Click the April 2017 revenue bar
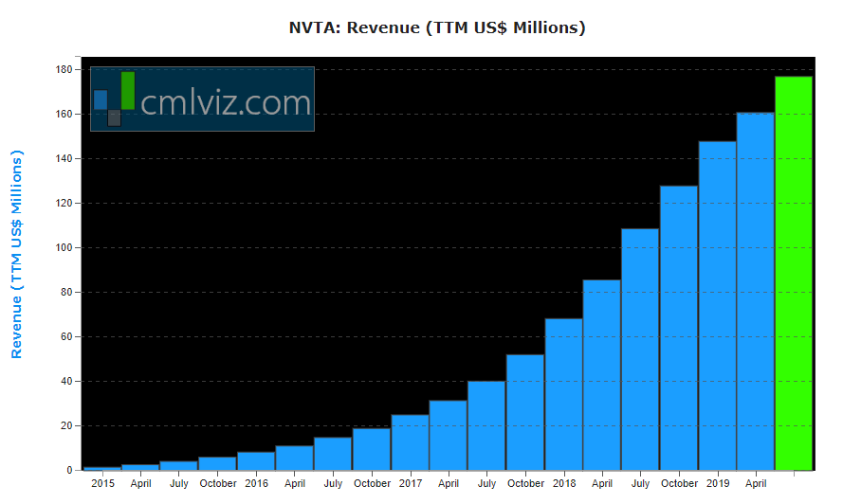This screenshot has width=843, height=504. [x=448, y=435]
